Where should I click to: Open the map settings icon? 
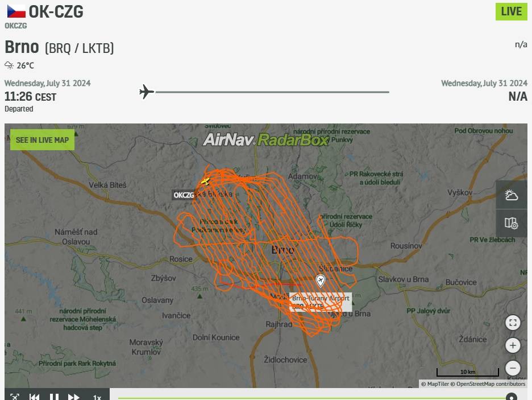(512, 224)
